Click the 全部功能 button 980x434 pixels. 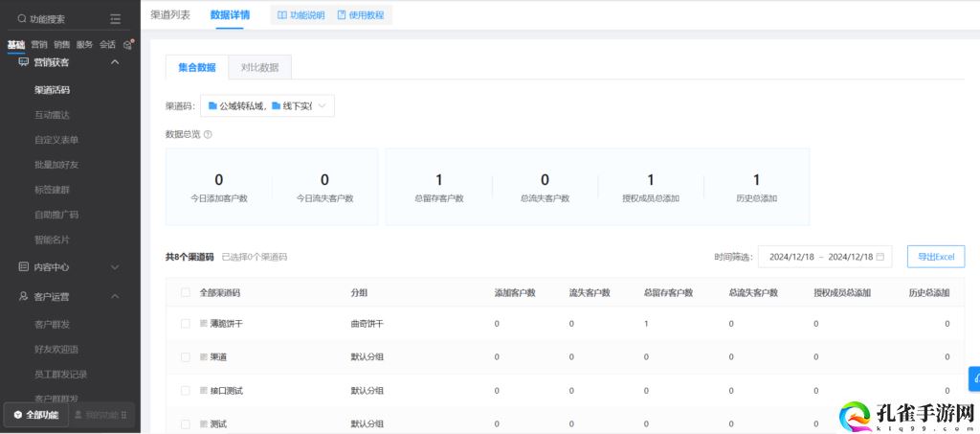(36, 415)
